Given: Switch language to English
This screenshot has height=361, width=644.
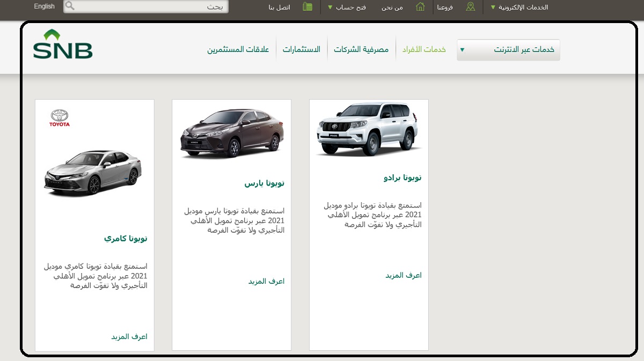Looking at the screenshot, I should [x=44, y=6].
